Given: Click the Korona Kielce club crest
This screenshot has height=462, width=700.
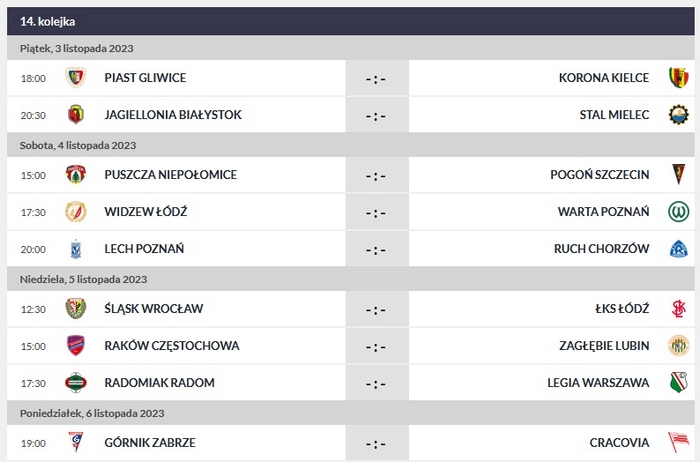Looking at the screenshot, I should pyautogui.click(x=678, y=78).
